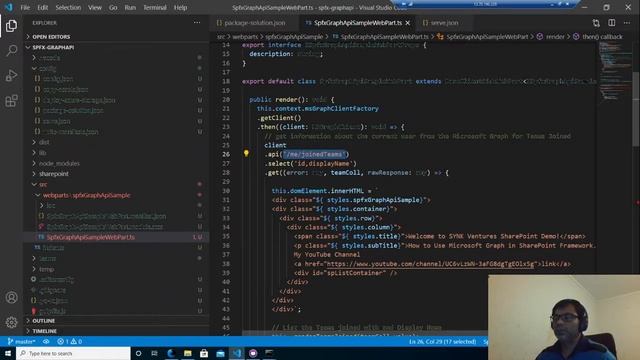Click line number 26 in the gutter
The height and width of the screenshot is (360, 640).
tap(226, 154)
